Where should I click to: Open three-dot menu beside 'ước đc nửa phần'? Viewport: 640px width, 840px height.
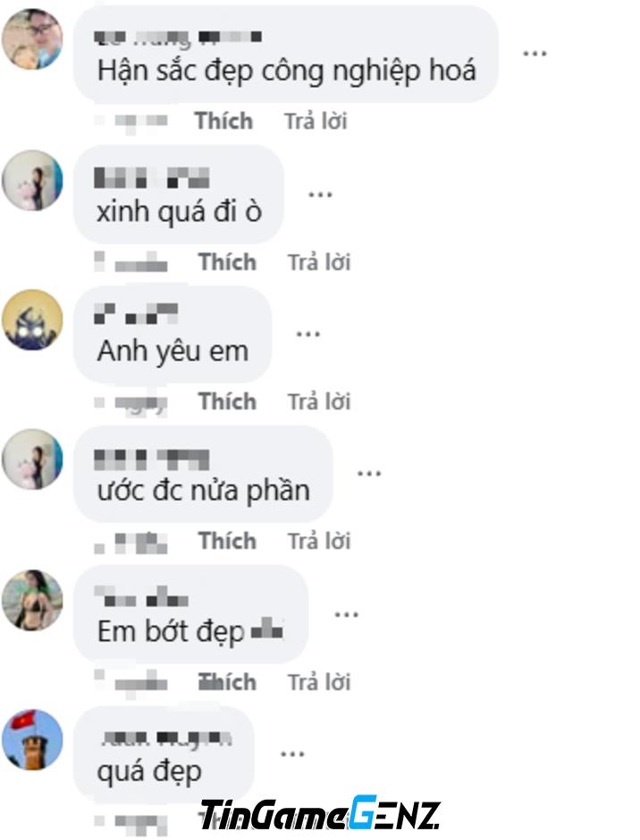[x=369, y=474]
